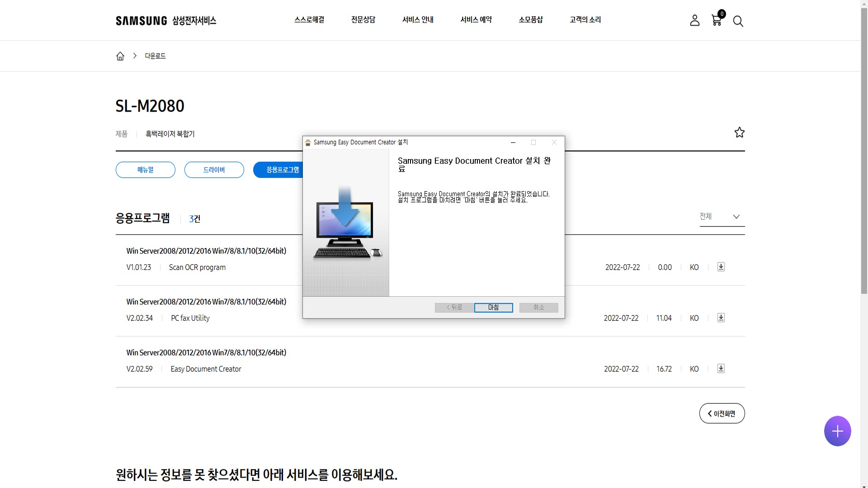
Task: Open the 전문상담 menu
Action: (363, 20)
